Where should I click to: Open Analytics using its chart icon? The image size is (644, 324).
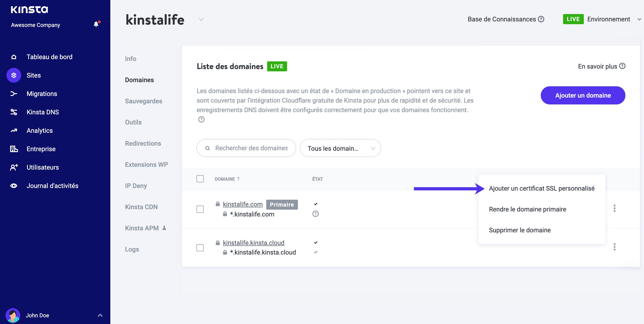[14, 130]
